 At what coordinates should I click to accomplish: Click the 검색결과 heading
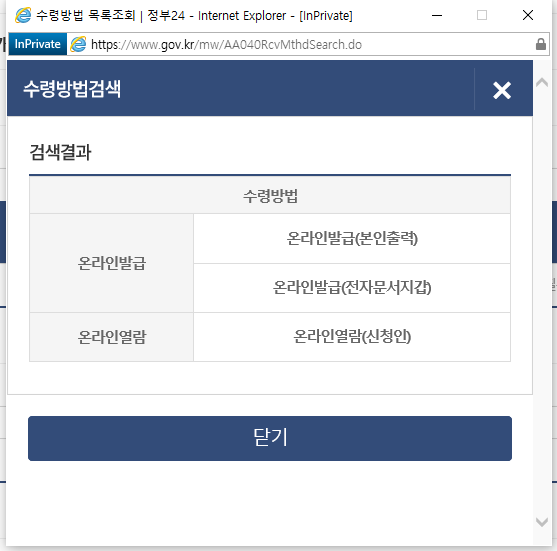click(x=60, y=152)
